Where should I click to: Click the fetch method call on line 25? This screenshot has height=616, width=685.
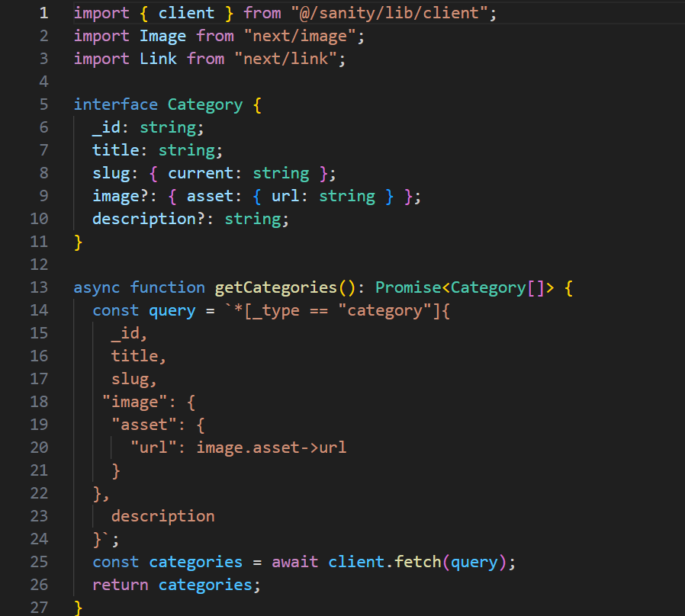(x=418, y=562)
